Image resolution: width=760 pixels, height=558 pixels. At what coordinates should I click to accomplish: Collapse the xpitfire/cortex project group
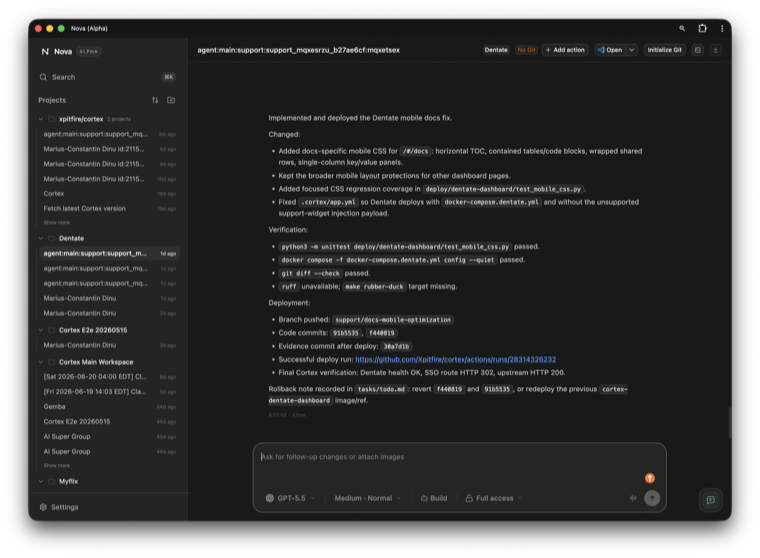tap(41, 119)
